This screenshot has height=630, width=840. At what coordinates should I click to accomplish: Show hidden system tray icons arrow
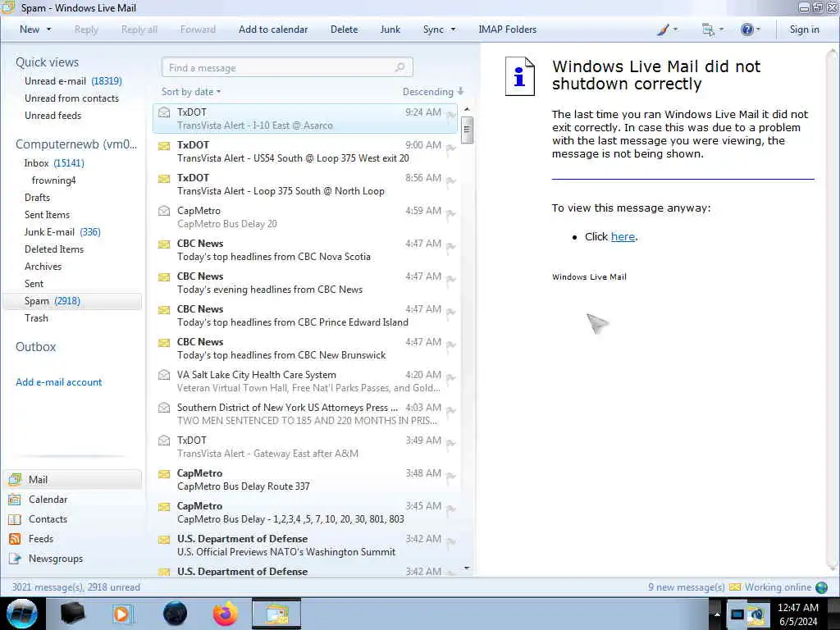click(716, 614)
